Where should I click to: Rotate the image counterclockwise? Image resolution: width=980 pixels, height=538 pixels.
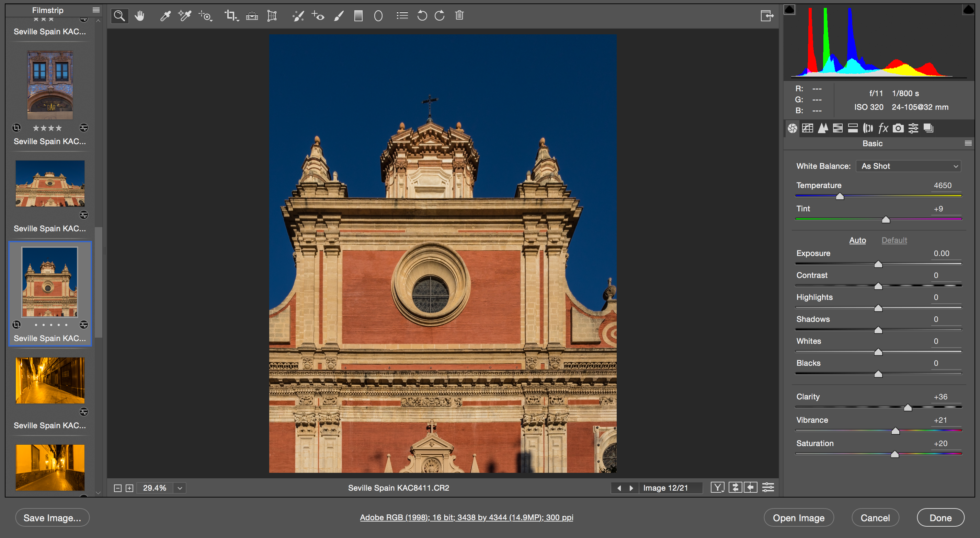[422, 15]
